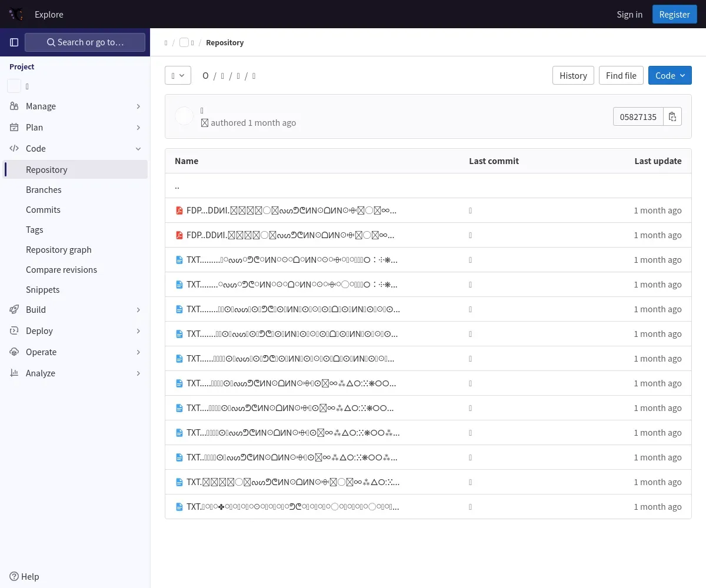The image size is (706, 588).
Task: Click the Analyze menu label
Action: pos(41,373)
